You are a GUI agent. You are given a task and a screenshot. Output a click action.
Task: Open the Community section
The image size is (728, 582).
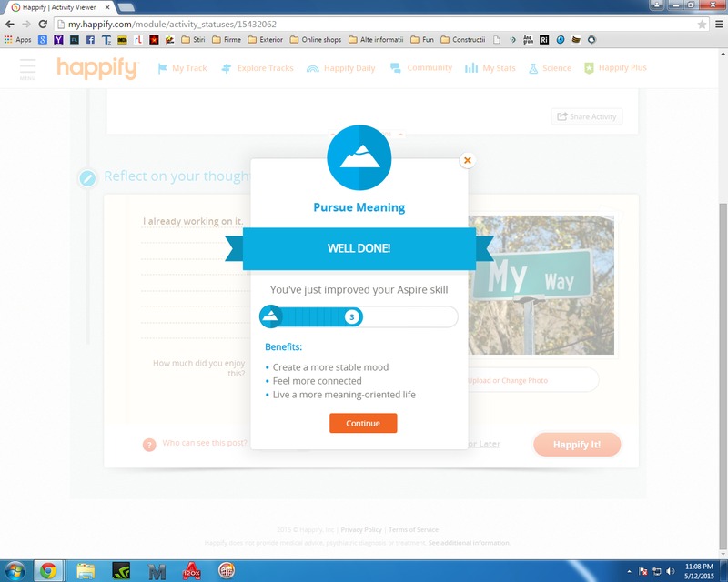pos(421,68)
